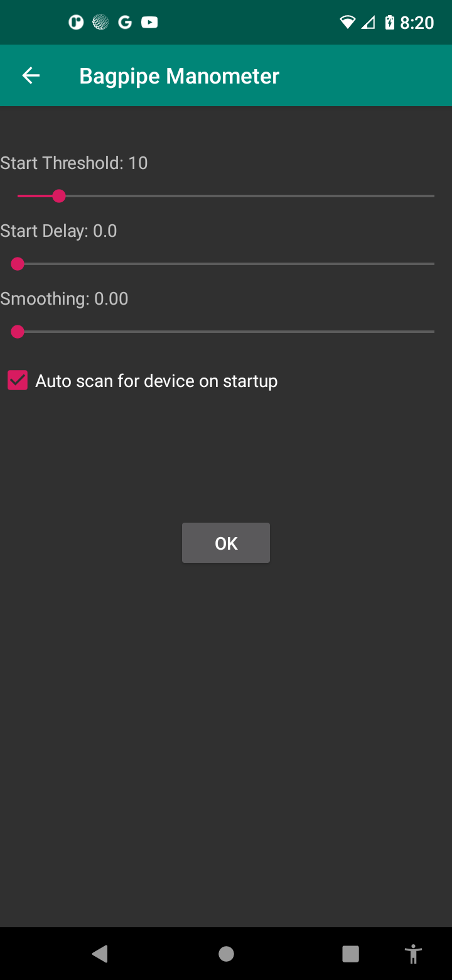Viewport: 452px width, 980px height.
Task: Tap the Android home circle button
Action: (x=226, y=954)
